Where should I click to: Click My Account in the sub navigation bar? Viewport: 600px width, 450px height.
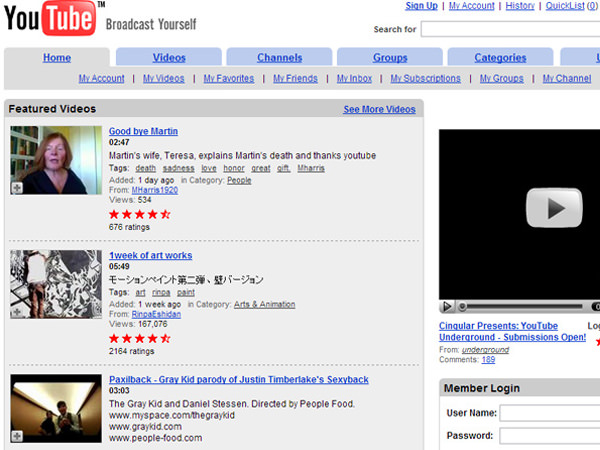tap(101, 78)
